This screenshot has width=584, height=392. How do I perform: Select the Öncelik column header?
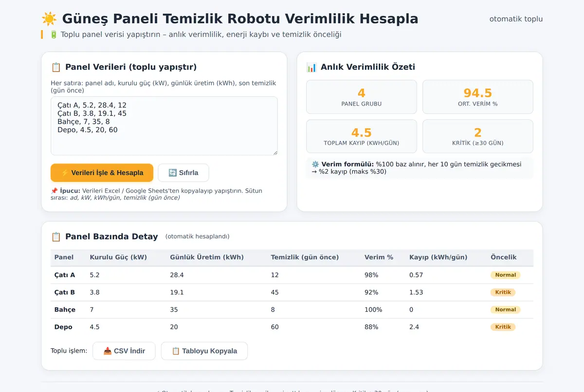tap(504, 257)
